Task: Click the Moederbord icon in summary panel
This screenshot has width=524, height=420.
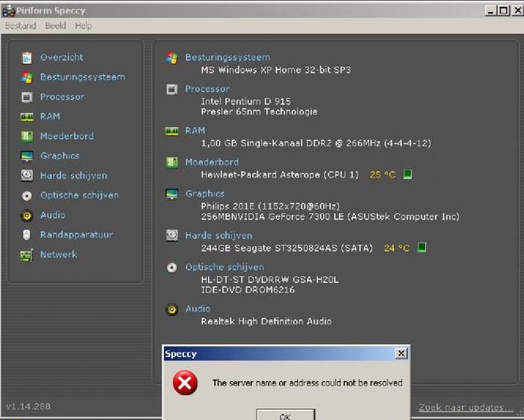Action: [171, 162]
